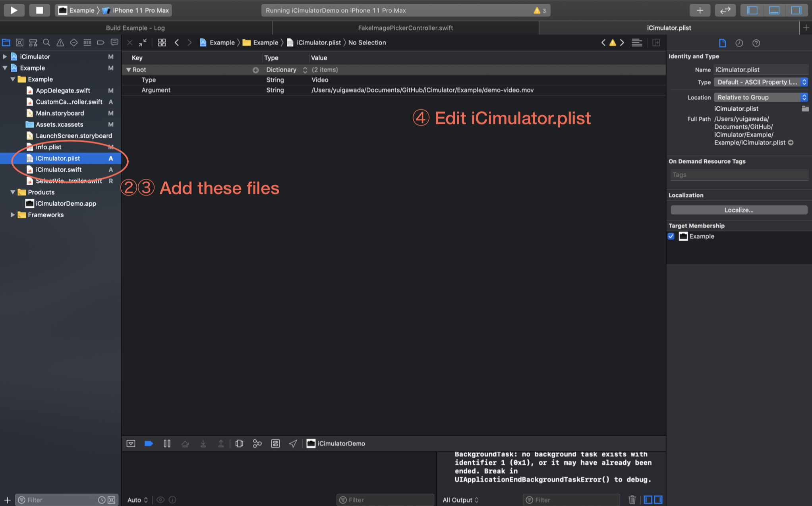The image size is (812, 506).
Task: Switch to the FakeImagePickerController.swift tab
Action: 405,28
